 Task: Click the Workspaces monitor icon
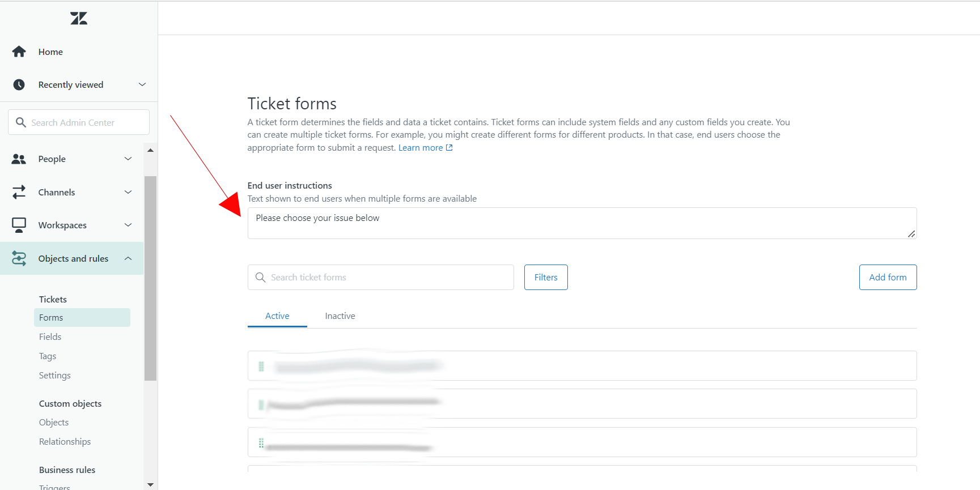point(19,225)
